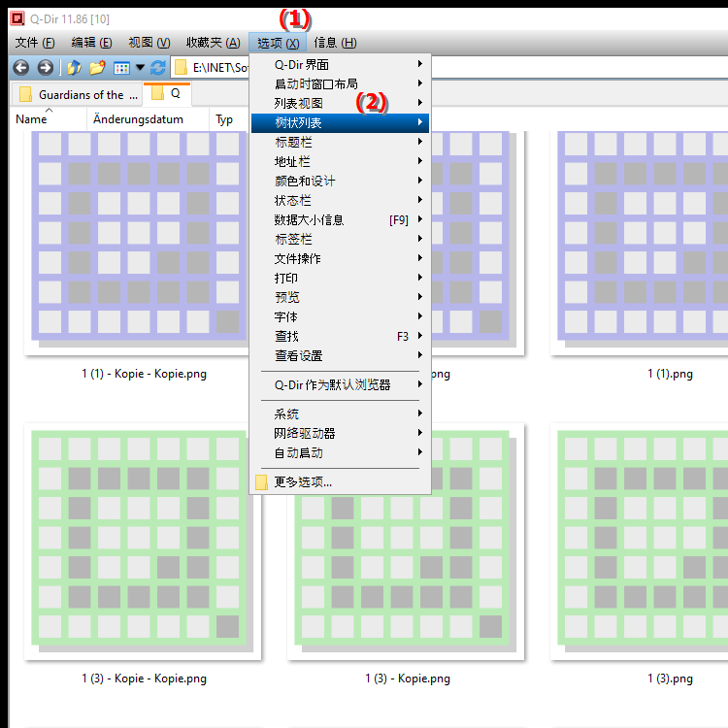Click the Q-Dir application icon in title bar

[17, 18]
